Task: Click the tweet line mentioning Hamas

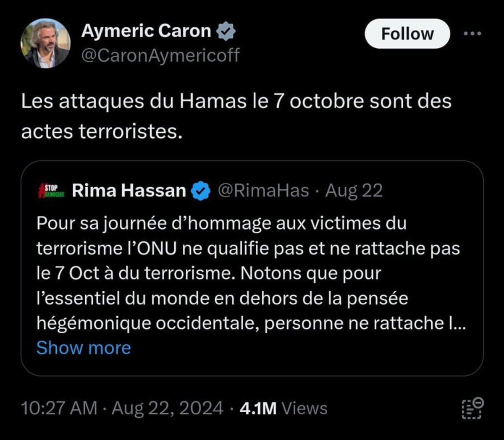Action: [236, 102]
